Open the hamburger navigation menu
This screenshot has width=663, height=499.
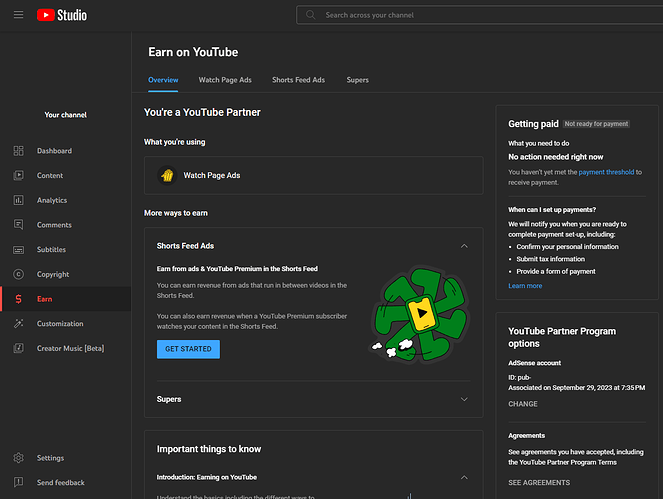[x=18, y=15]
